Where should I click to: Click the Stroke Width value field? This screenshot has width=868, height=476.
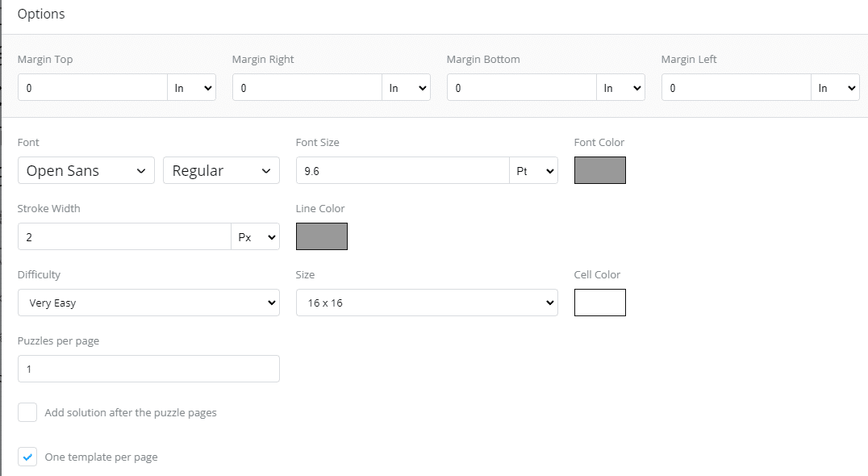click(x=124, y=237)
